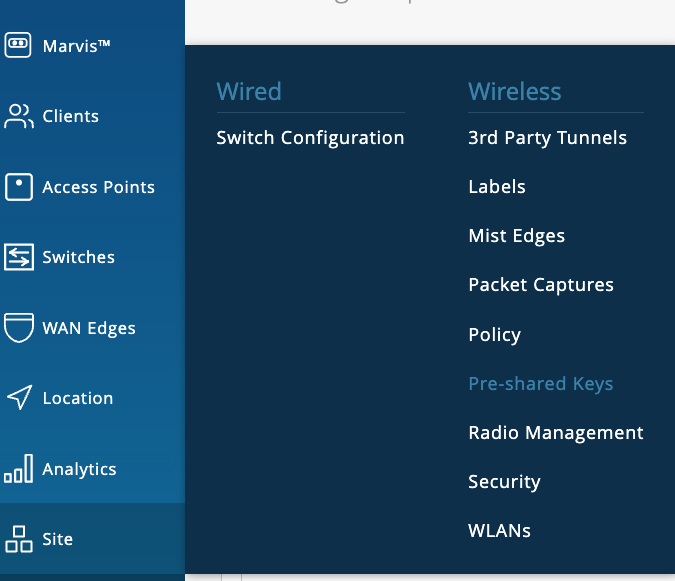Go to WLANs settings

[x=499, y=531]
